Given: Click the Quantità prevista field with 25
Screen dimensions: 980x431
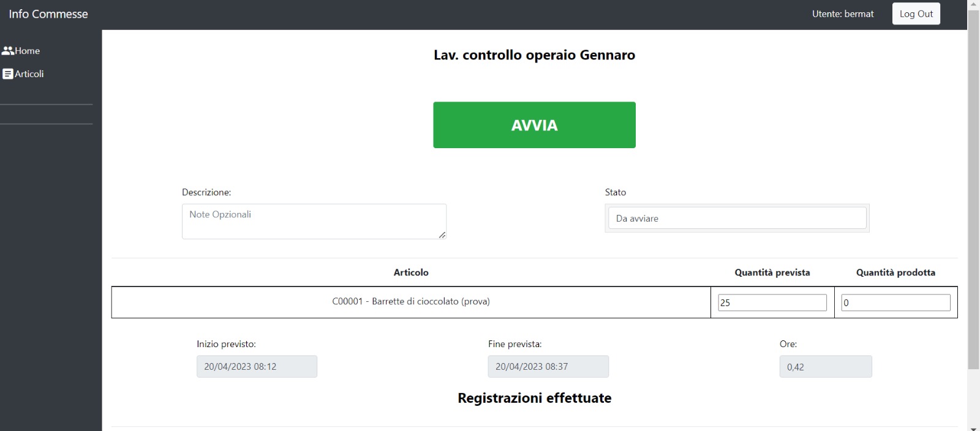Looking at the screenshot, I should pyautogui.click(x=772, y=302).
